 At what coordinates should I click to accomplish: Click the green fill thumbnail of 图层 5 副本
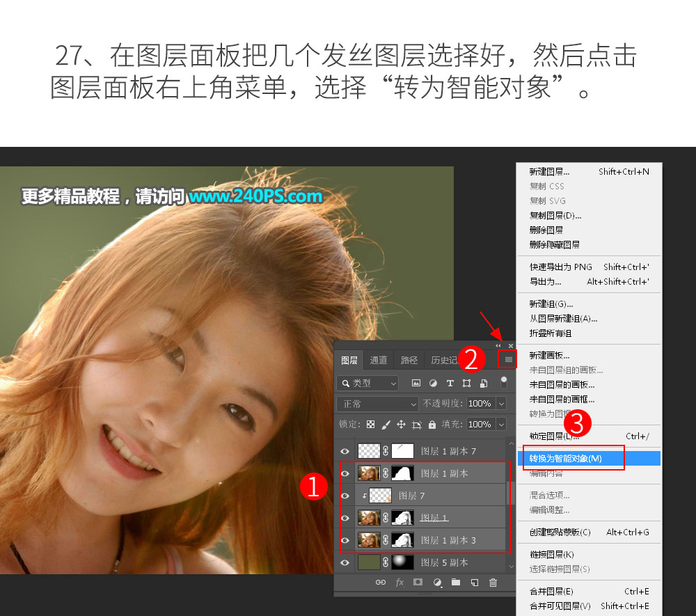click(369, 562)
